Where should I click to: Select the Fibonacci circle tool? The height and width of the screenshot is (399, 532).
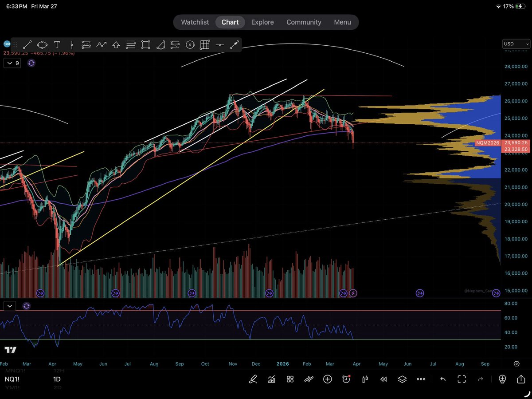[x=190, y=44]
